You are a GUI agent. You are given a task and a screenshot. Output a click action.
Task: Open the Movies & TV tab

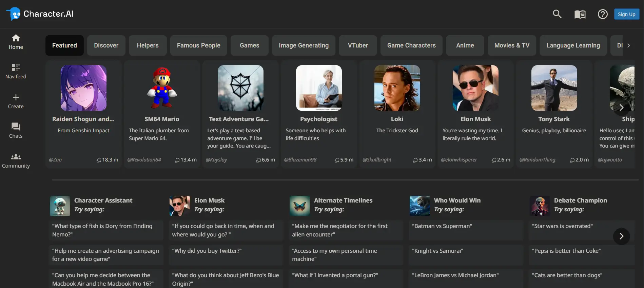click(x=512, y=45)
